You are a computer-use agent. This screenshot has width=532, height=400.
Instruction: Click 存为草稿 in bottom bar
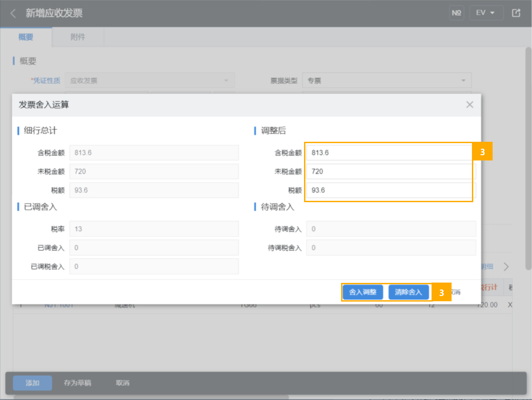point(77,383)
